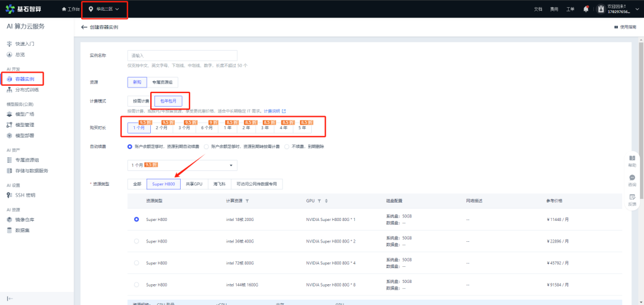The image size is (644, 305).
Task: Click the 模型管理 sidebar icon
Action: pos(10,125)
